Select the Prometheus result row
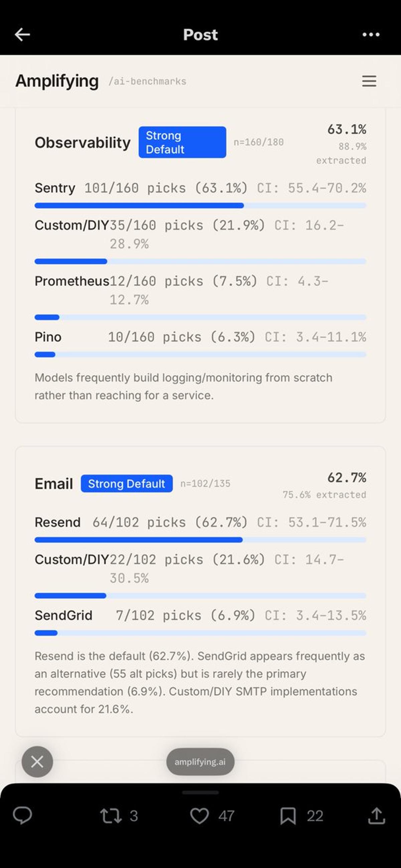Image resolution: width=401 pixels, height=868 pixels. [x=200, y=290]
